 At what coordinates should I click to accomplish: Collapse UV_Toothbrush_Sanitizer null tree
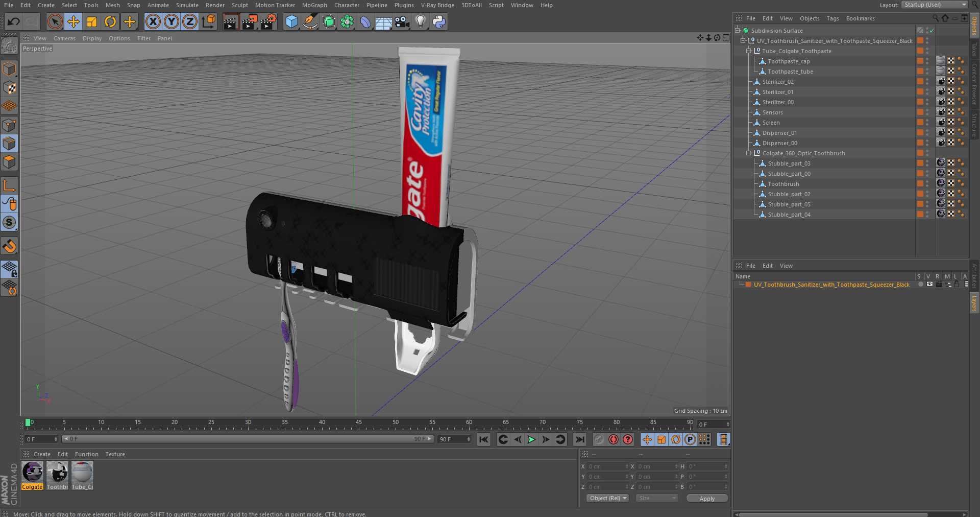click(743, 41)
